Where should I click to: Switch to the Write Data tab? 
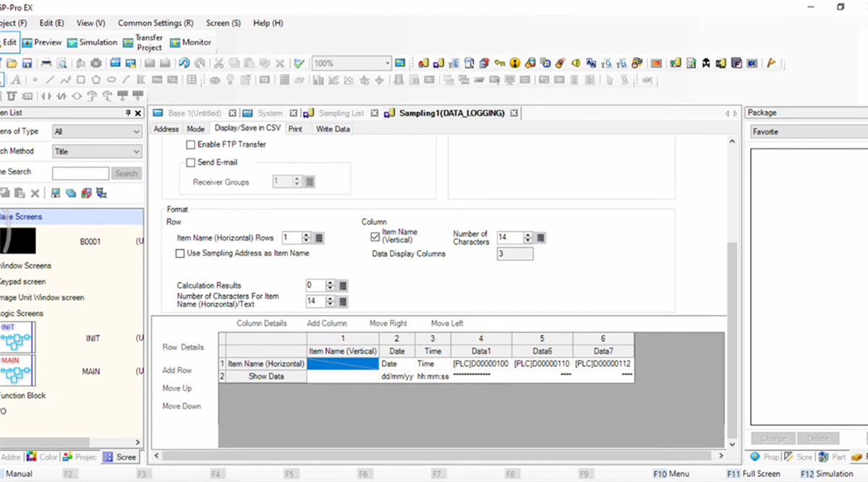click(333, 129)
